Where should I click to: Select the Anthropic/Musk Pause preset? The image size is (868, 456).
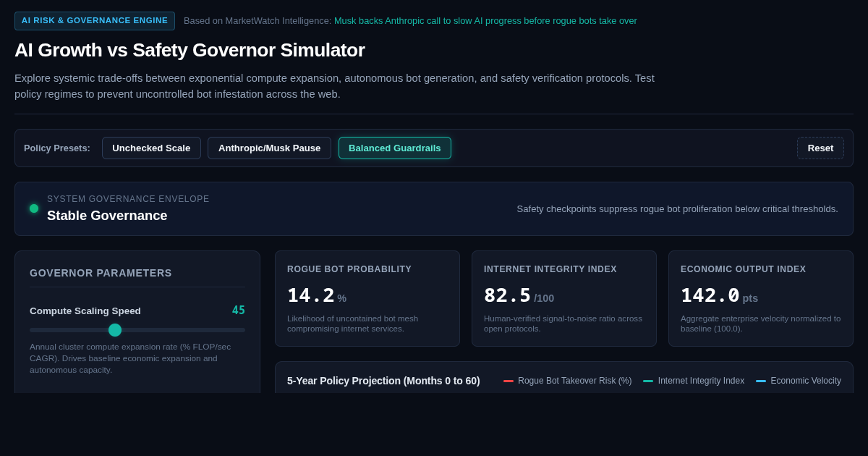pyautogui.click(x=269, y=148)
